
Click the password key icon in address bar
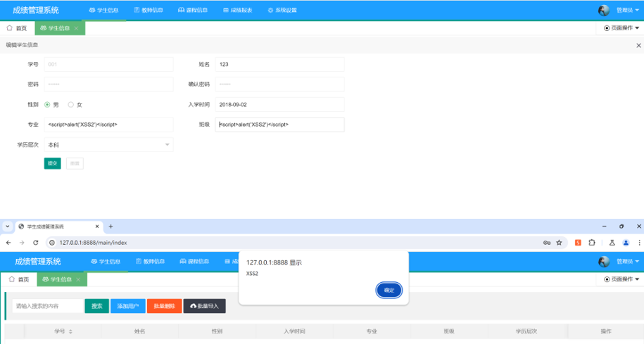click(546, 243)
